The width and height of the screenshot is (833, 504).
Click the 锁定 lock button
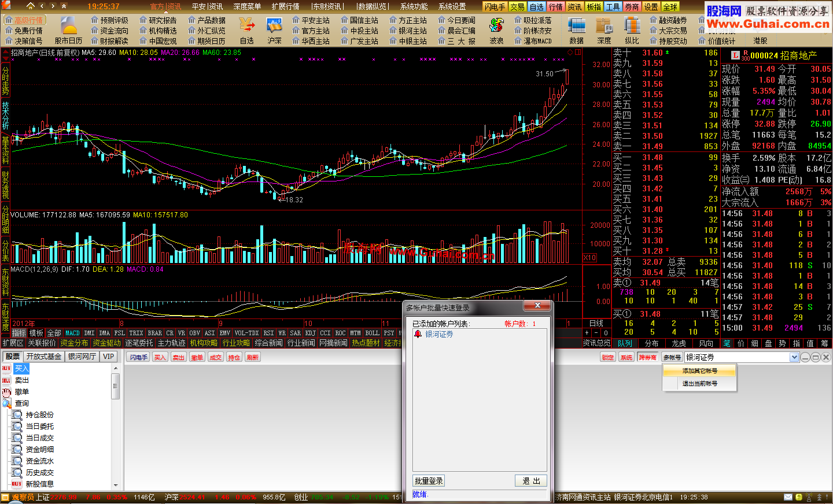607,357
